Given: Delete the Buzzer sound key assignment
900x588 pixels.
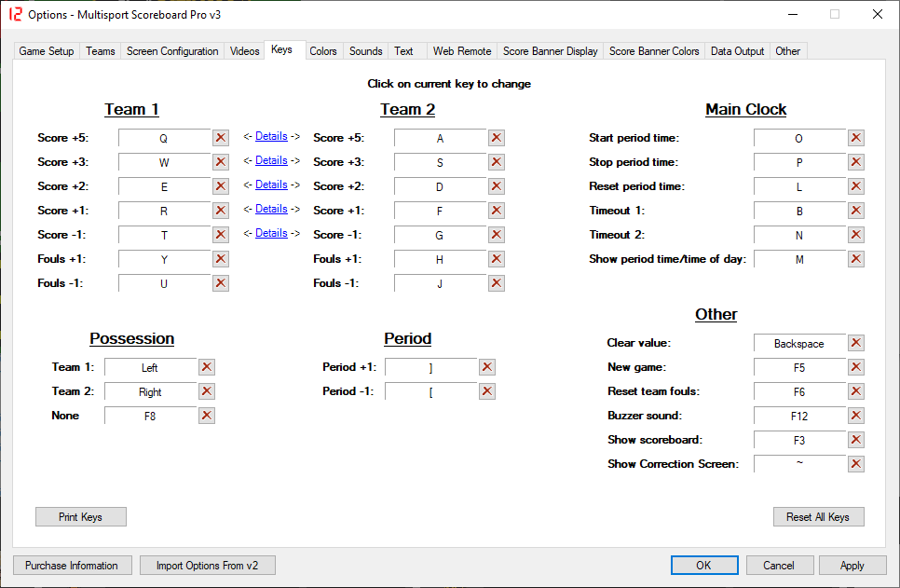Looking at the screenshot, I should [856, 416].
